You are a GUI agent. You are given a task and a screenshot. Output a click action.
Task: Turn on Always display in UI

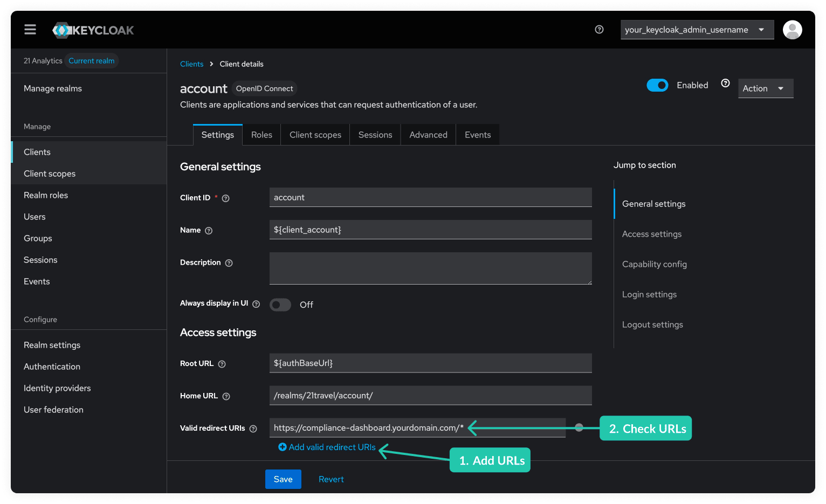click(x=280, y=305)
